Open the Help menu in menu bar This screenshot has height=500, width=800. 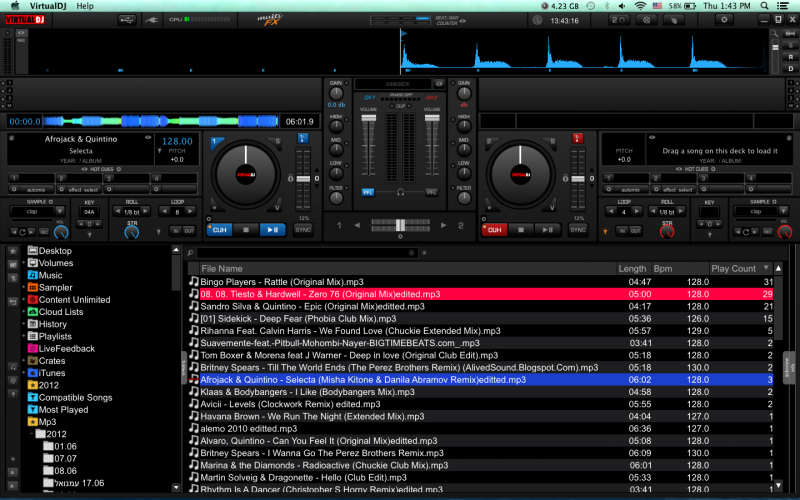[x=85, y=6]
